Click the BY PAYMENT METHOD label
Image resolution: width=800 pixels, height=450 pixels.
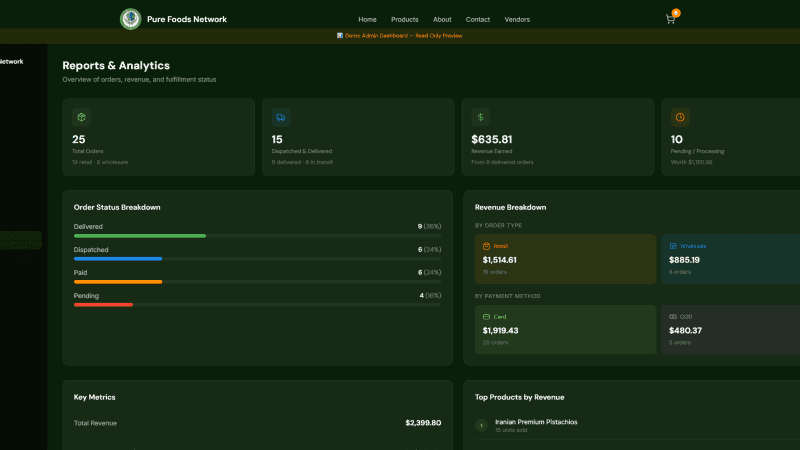pyautogui.click(x=507, y=296)
